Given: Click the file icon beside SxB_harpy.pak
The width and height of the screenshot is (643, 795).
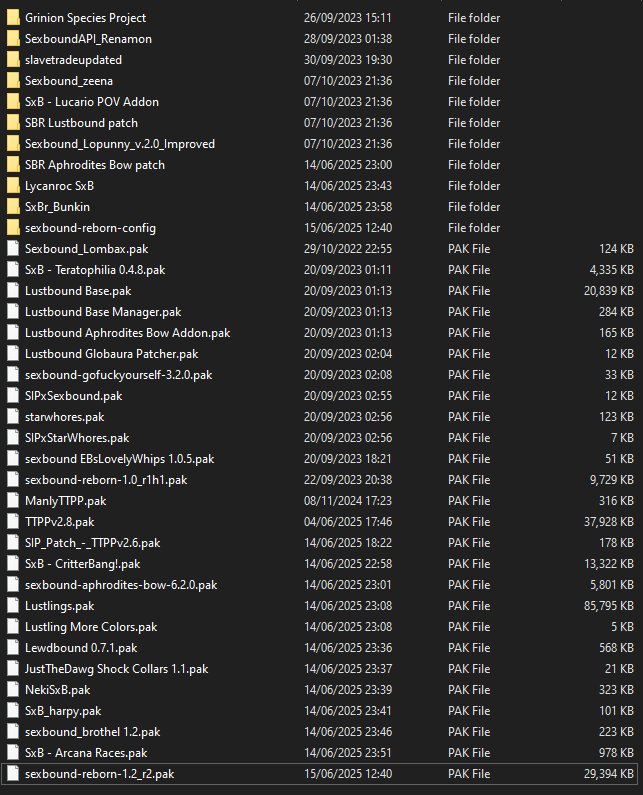Looking at the screenshot, I should [x=13, y=710].
